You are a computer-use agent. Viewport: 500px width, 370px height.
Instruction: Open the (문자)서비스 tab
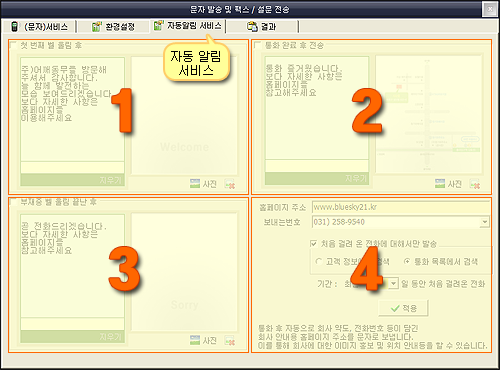click(x=39, y=26)
